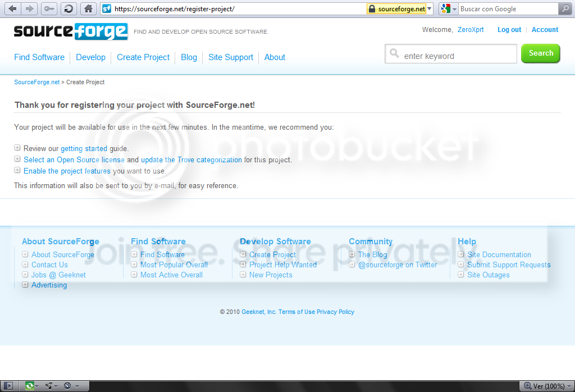575x392 pixels.
Task: Open Site Support navigation item
Action: (231, 57)
